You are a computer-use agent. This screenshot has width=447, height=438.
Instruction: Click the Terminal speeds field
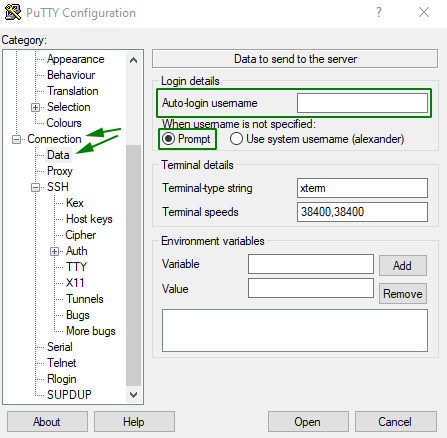coord(362,212)
